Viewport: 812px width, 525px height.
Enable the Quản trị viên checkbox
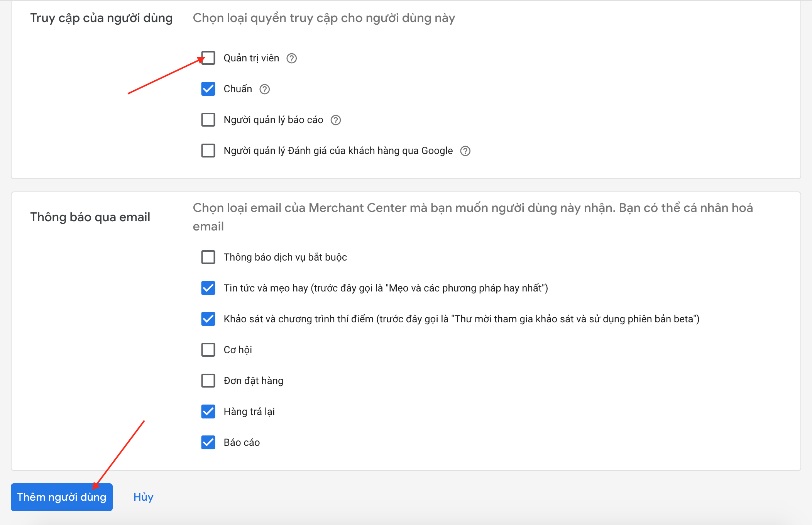point(208,58)
